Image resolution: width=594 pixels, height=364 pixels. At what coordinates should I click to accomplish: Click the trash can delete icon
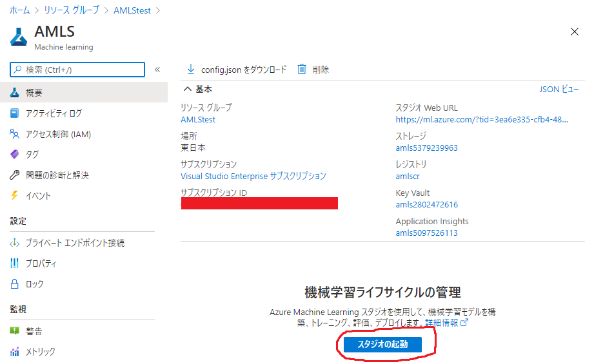click(302, 69)
